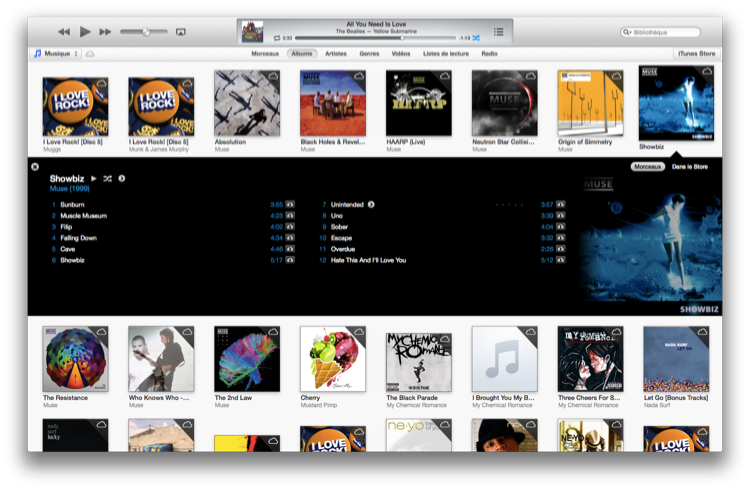Select the Albums tab
Image resolution: width=750 pixels, height=490 pixels.
point(302,54)
